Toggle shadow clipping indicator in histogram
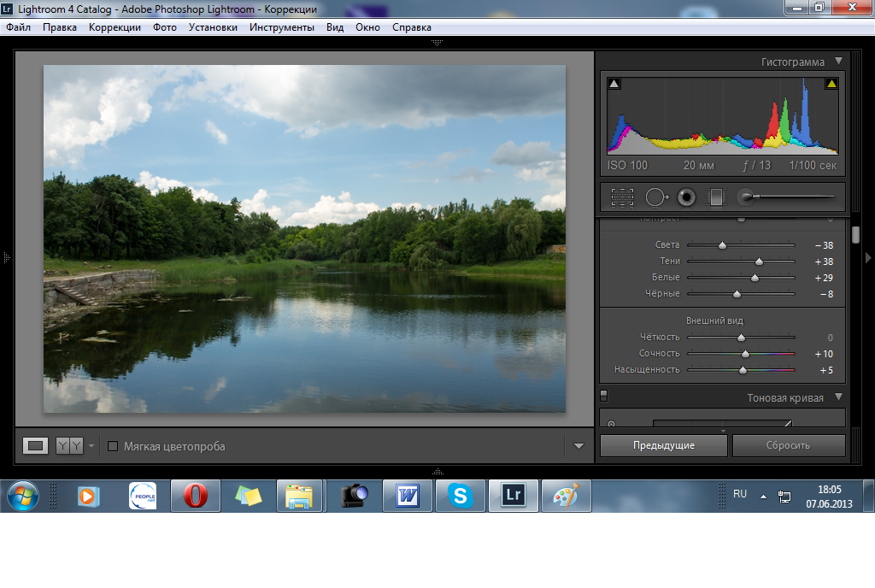Viewport: 875px width, 588px height. (614, 84)
